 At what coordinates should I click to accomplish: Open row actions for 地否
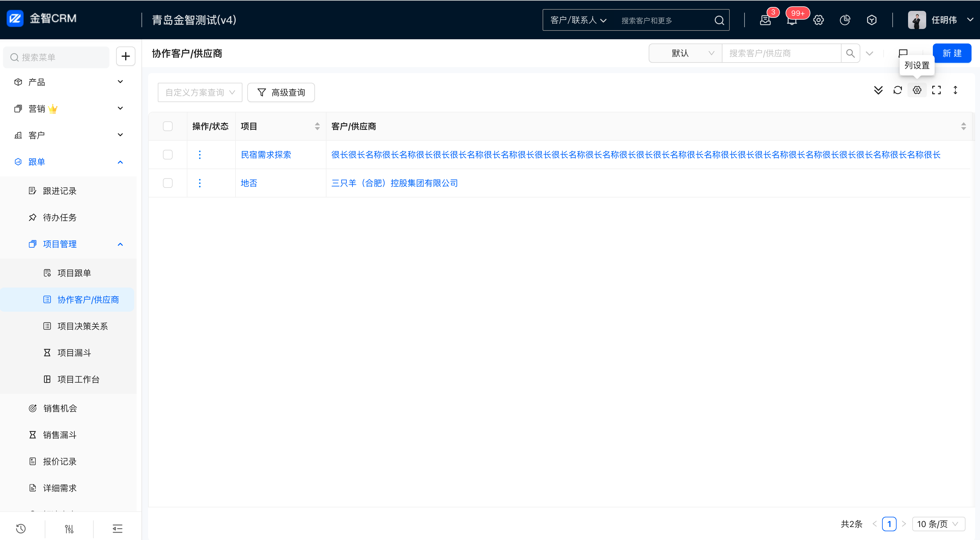tap(200, 183)
